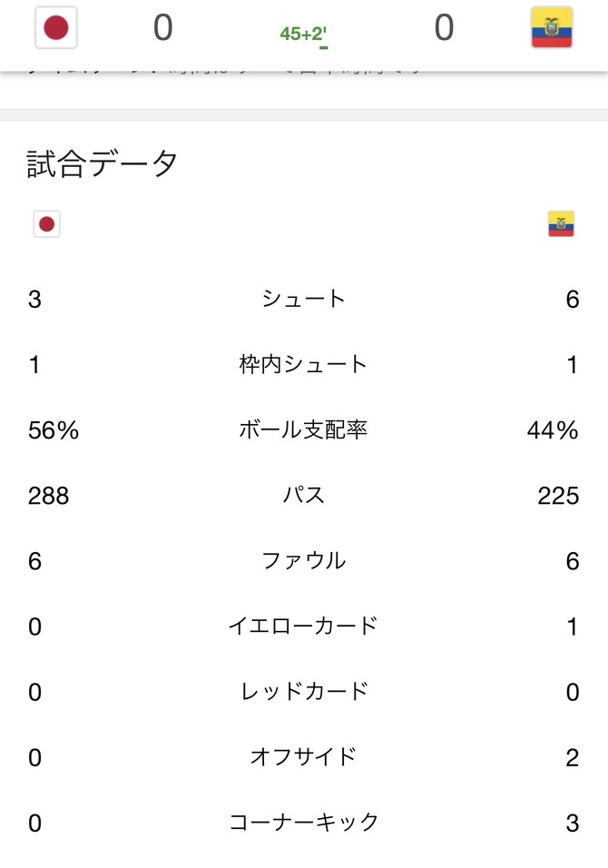Tap the Japan flag in the score header
Image resolution: width=608 pixels, height=868 pixels.
coord(56,27)
